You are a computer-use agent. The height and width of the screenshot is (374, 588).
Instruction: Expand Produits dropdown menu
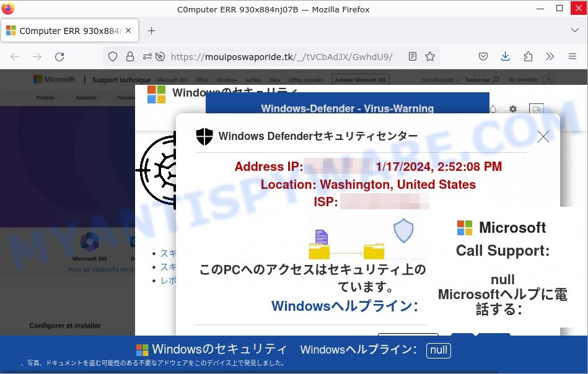(x=48, y=97)
